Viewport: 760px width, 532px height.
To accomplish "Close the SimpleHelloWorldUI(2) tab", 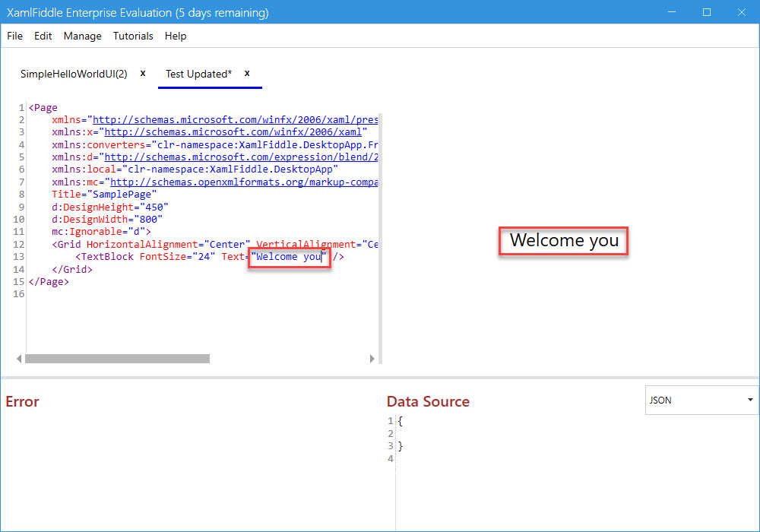I will (143, 73).
